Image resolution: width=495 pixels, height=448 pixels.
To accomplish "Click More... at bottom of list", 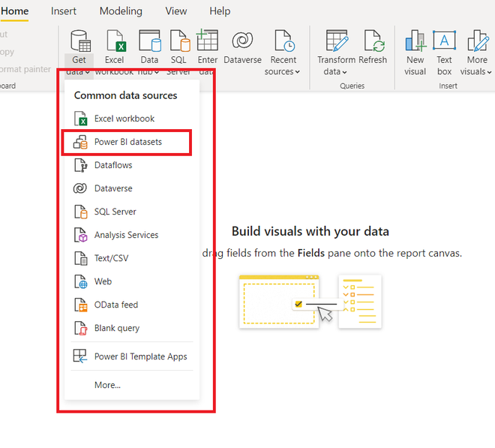I will pyautogui.click(x=107, y=385).
